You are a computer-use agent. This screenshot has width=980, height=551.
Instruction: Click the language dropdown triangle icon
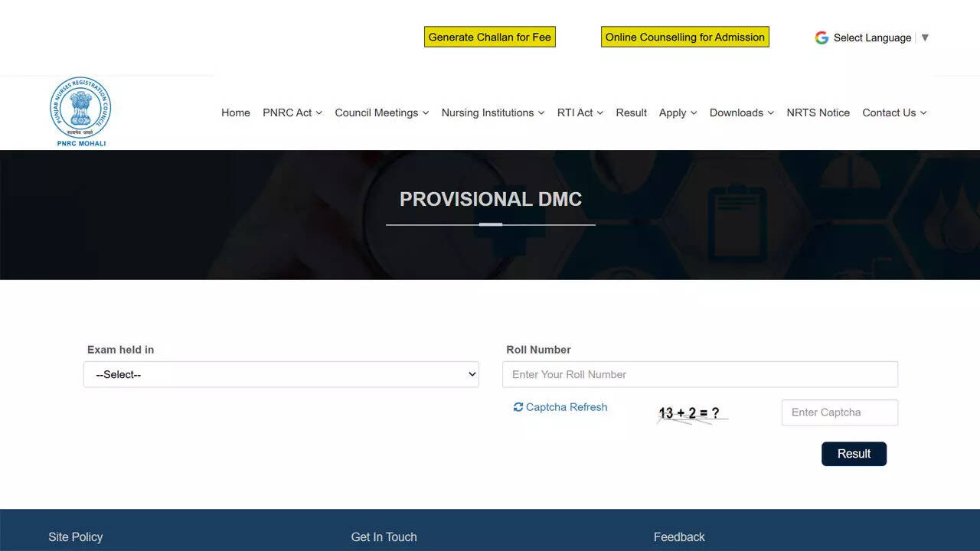[925, 37]
